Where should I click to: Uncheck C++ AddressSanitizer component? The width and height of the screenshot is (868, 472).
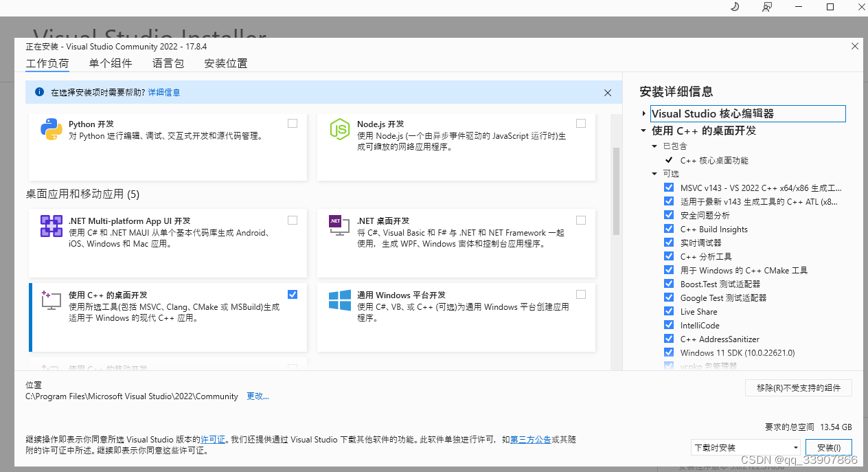pyautogui.click(x=669, y=339)
